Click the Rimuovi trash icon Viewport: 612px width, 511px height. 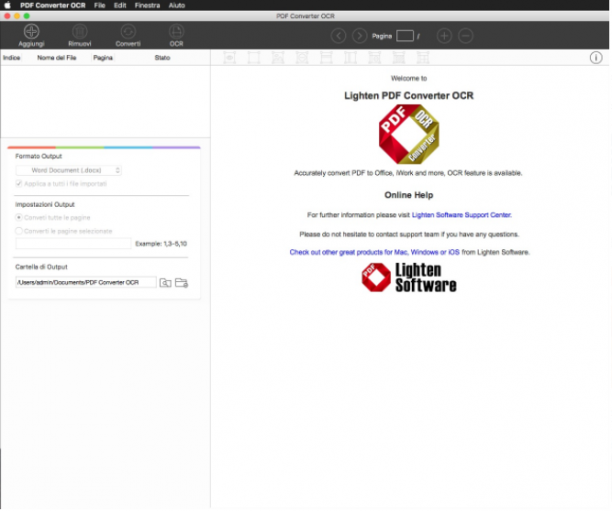80,32
